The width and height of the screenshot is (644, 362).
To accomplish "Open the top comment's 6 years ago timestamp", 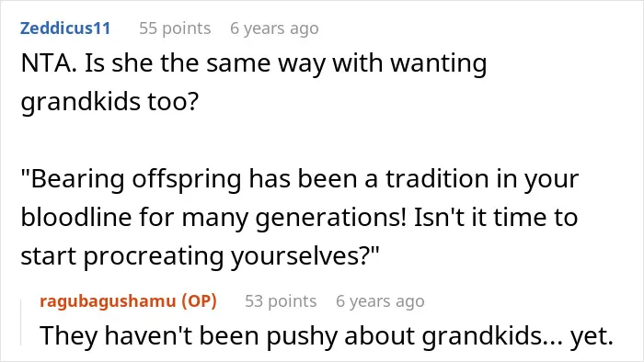I will pos(274,28).
